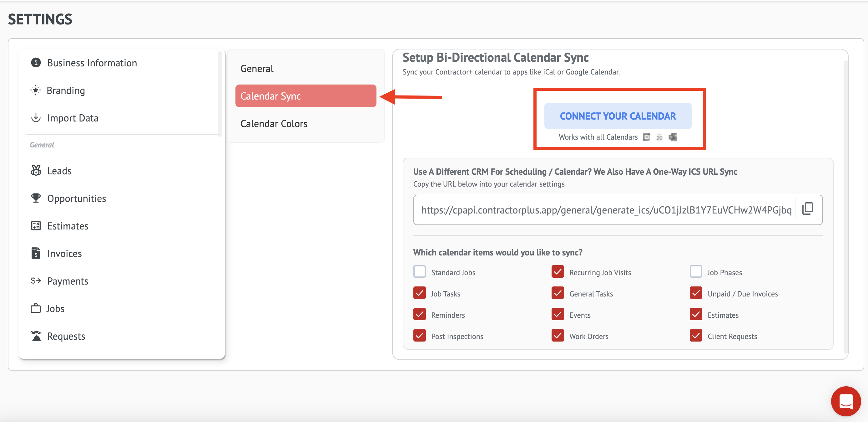This screenshot has height=422, width=868.
Task: Click the ICS URL text field
Action: click(x=606, y=210)
